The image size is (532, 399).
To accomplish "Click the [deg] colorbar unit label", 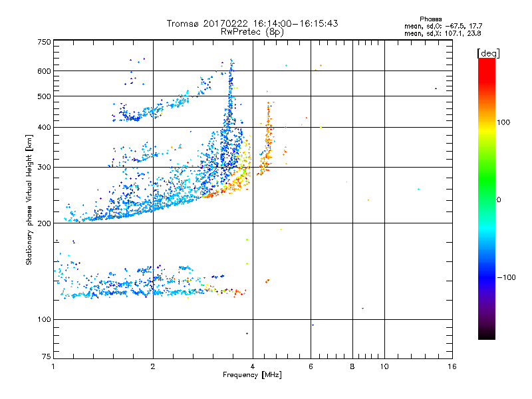I will point(488,54).
